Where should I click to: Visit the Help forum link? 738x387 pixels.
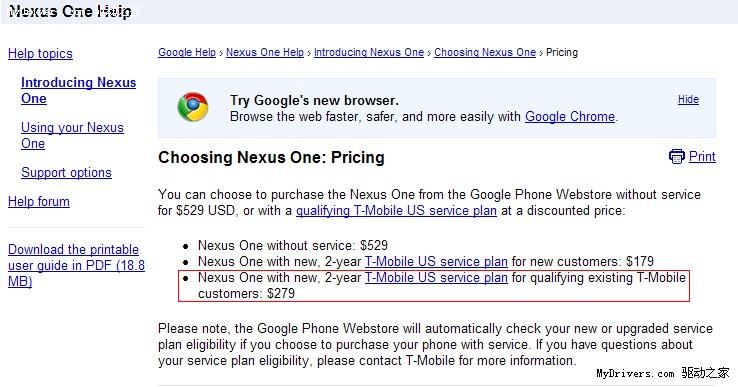click(39, 202)
